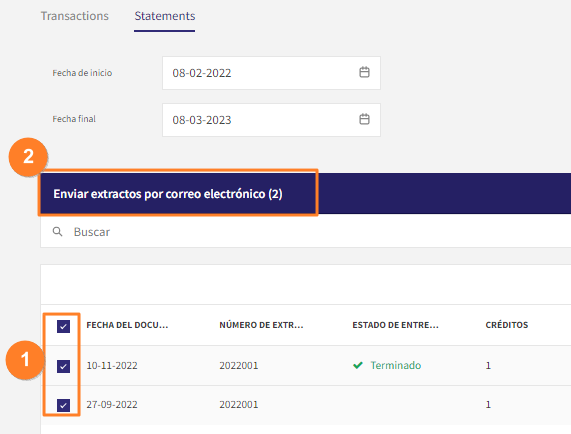Switch to the Transactions tab

75,16
